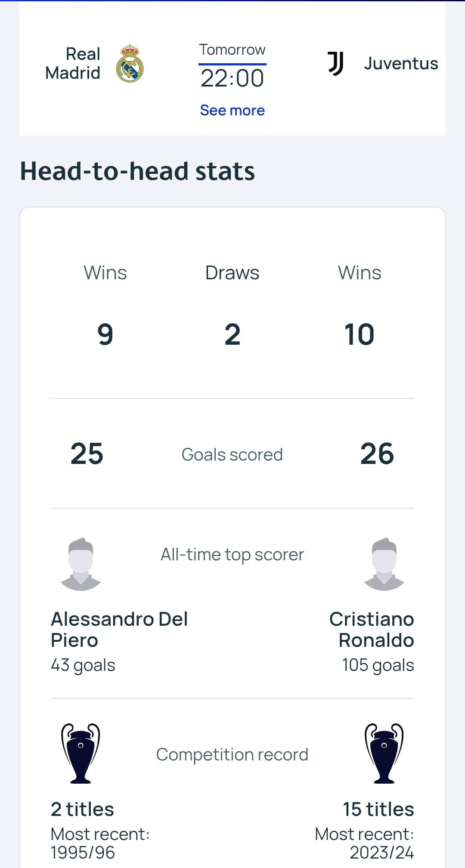465x868 pixels.
Task: Tap the 15 titles record text
Action: [378, 809]
